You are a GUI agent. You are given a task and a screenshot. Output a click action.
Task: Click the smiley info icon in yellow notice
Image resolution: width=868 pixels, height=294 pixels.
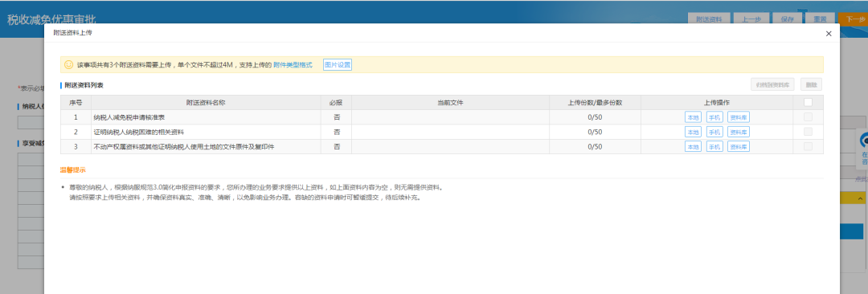click(x=68, y=65)
